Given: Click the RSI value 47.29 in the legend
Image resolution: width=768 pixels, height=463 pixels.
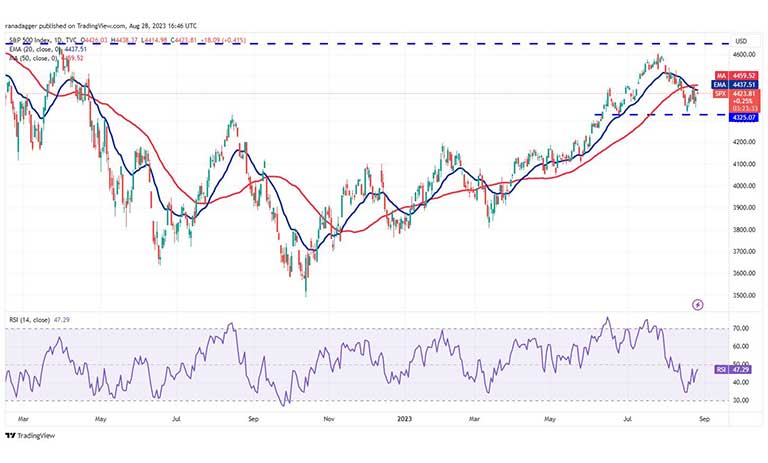Looking at the screenshot, I should click(x=61, y=320).
